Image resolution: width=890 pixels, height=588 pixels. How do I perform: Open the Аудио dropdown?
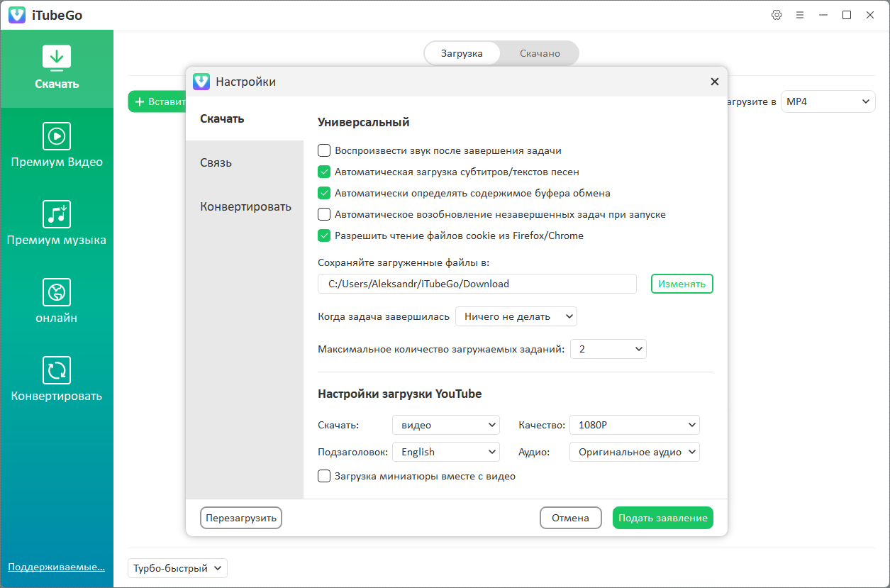(x=635, y=452)
